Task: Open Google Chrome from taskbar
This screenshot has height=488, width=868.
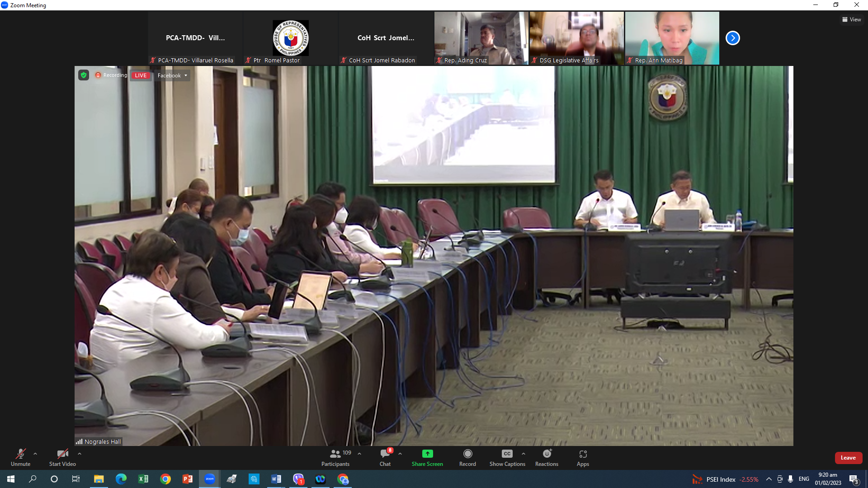Action: [165, 479]
